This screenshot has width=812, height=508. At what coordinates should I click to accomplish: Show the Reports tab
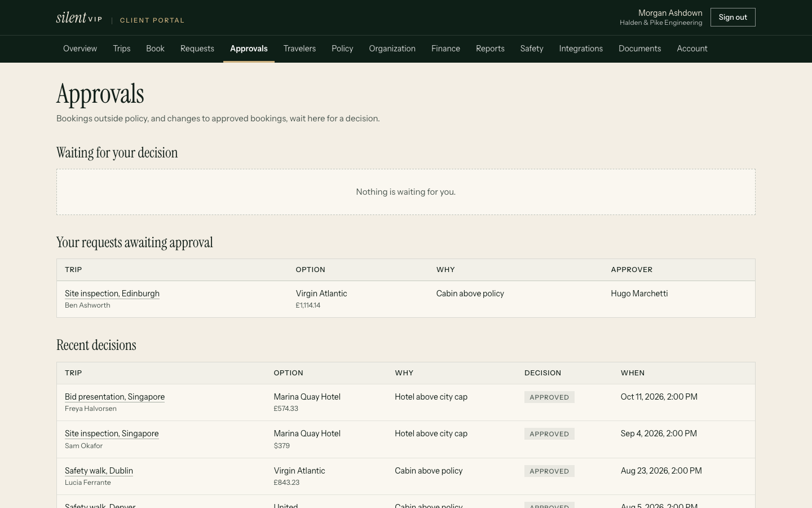(490, 49)
